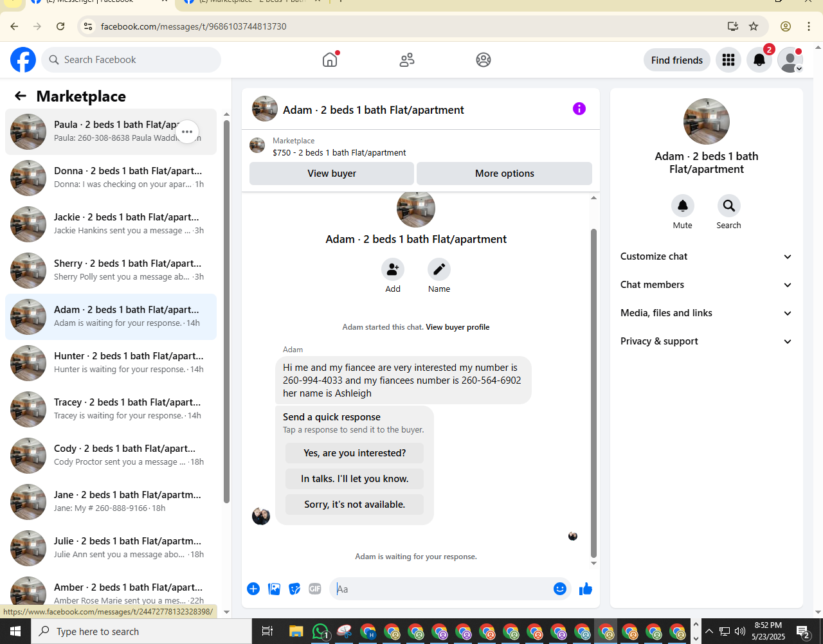823x644 pixels.
Task: Expand Media, files and links section
Action: point(706,313)
